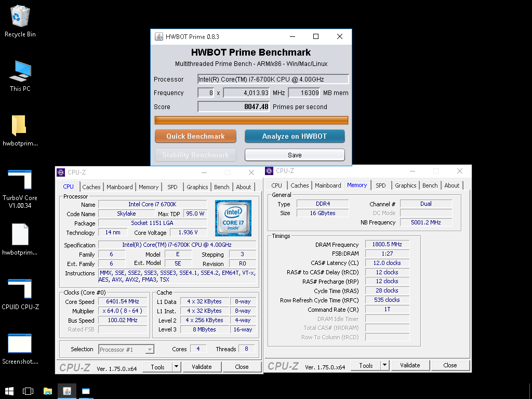Maximize the HWBOT Prime window
Image resolution: width=532 pixels, height=399 pixels.
pyautogui.click(x=316, y=36)
